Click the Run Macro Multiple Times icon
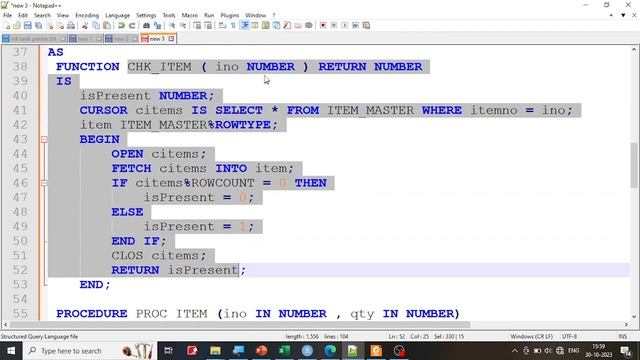This screenshot has height=360, width=640. (355, 25)
